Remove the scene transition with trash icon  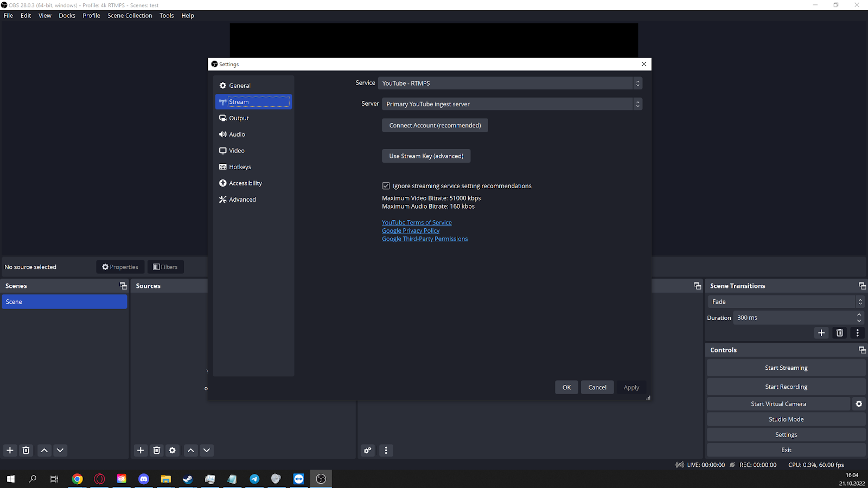point(840,333)
